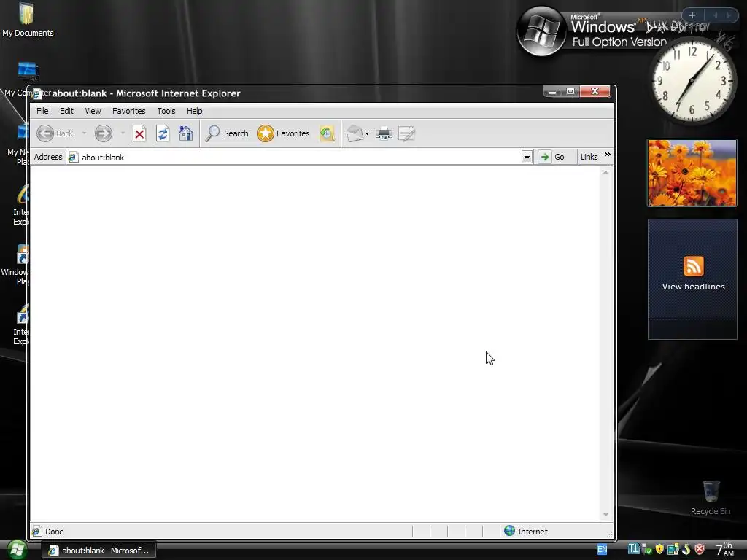Maximize the Internet Explorer window
Screen dimensions: 747x560
pos(570,91)
